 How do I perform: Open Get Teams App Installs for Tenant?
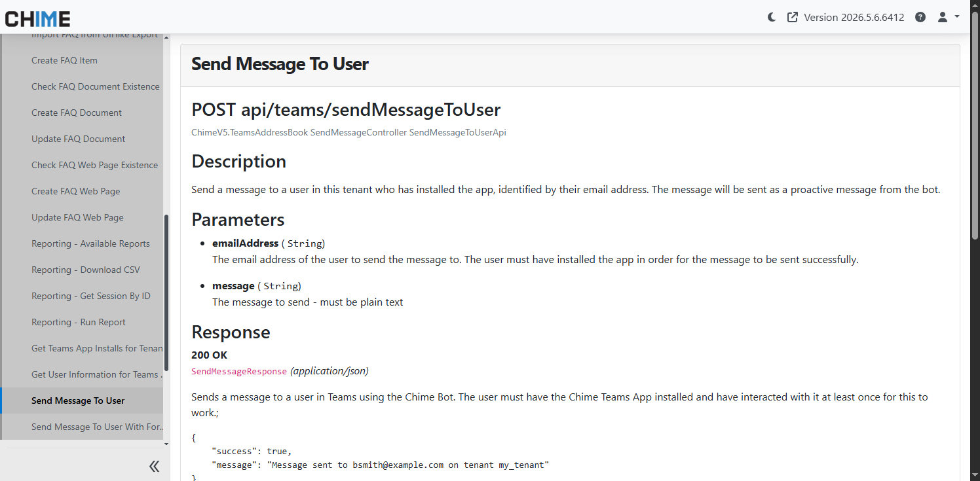coord(97,348)
